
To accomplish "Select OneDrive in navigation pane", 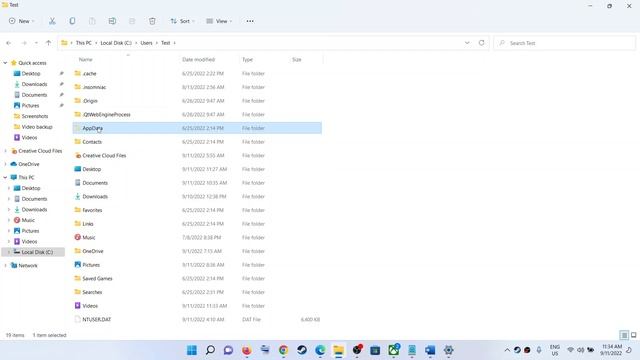I will [29, 164].
